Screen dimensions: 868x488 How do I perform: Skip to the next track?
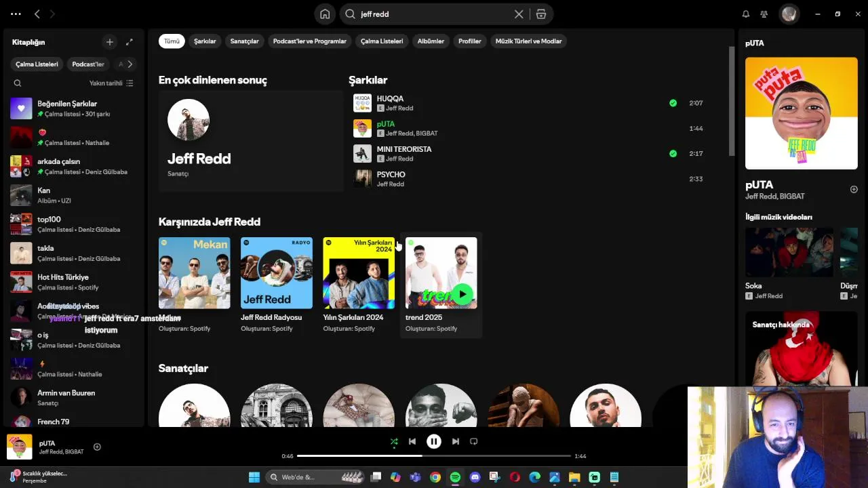(x=456, y=442)
